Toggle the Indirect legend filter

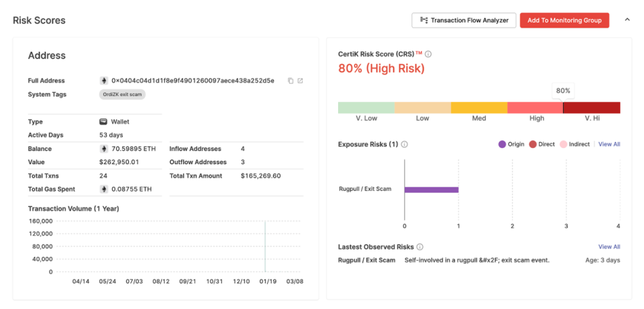[574, 144]
